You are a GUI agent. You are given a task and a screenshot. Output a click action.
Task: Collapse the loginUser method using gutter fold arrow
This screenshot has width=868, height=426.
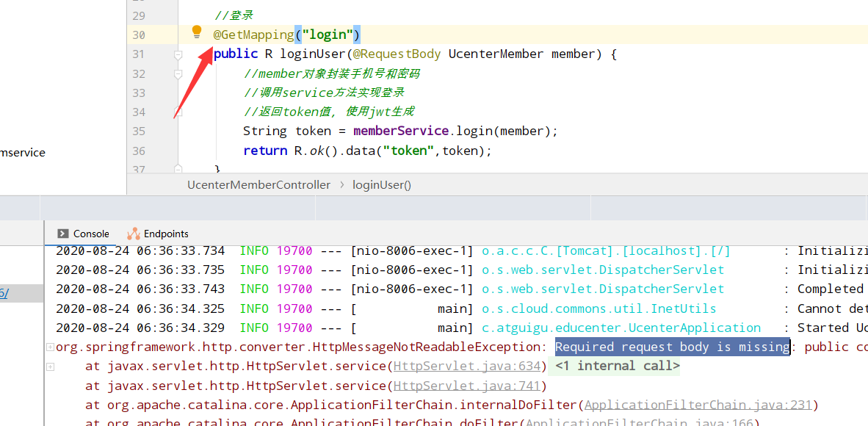(178, 54)
